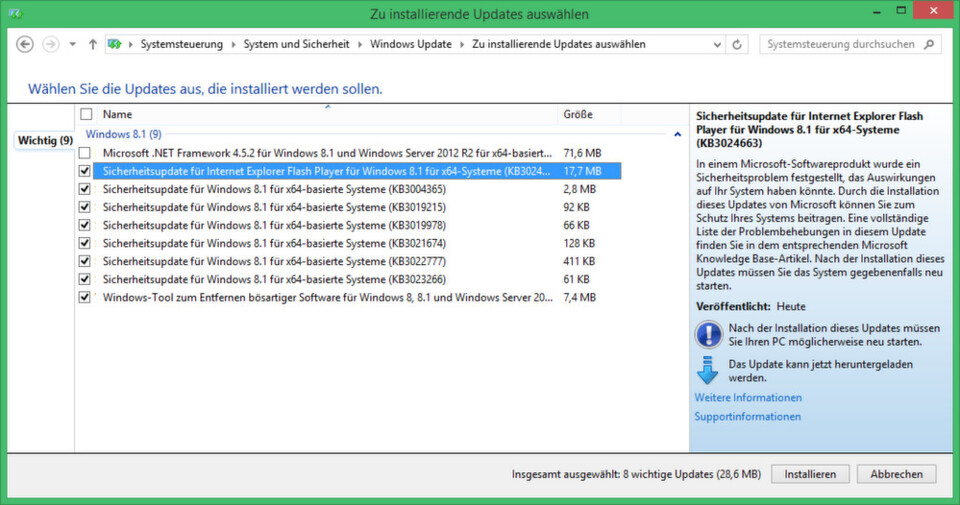Image resolution: width=960 pixels, height=505 pixels.
Task: Click the Abbrechen button
Action: point(896,474)
